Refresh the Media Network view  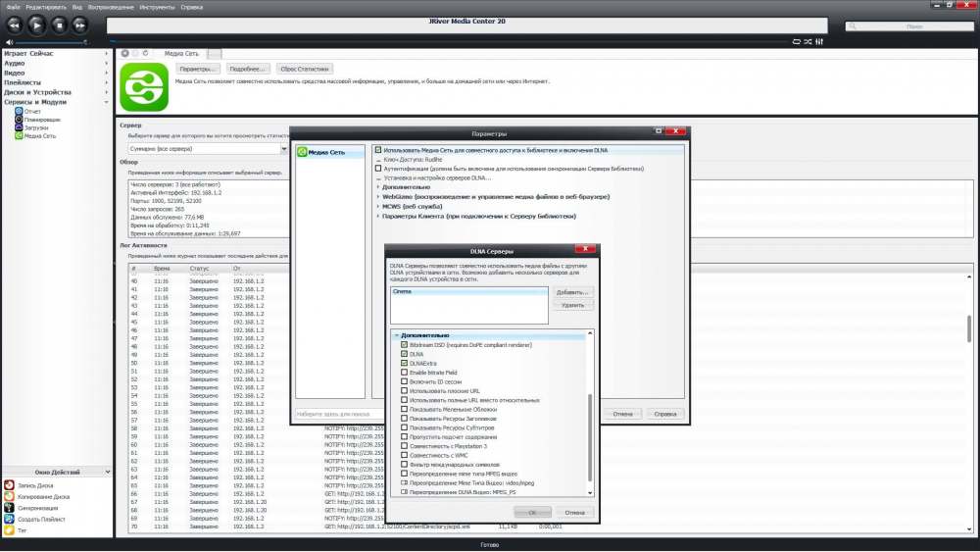[x=146, y=53]
